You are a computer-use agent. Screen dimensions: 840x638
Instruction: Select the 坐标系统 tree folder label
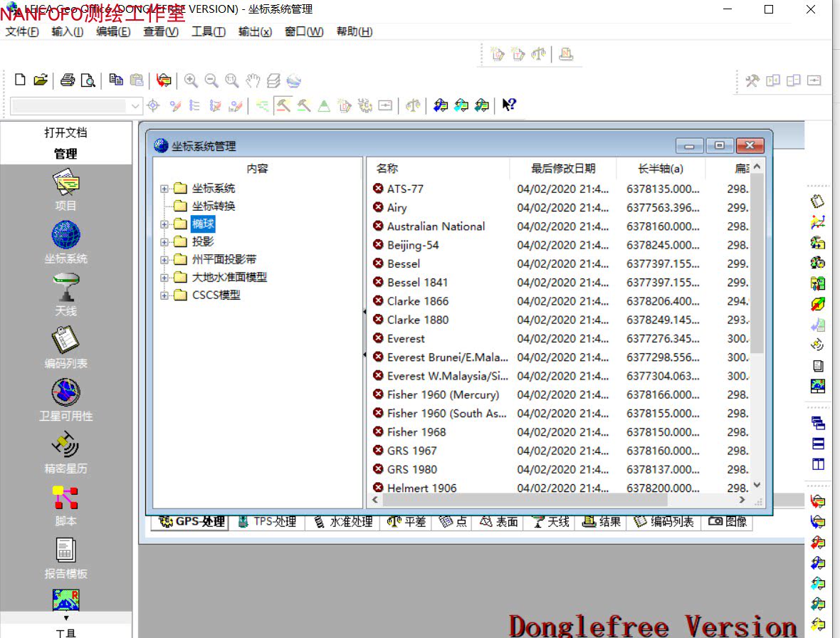(x=214, y=189)
